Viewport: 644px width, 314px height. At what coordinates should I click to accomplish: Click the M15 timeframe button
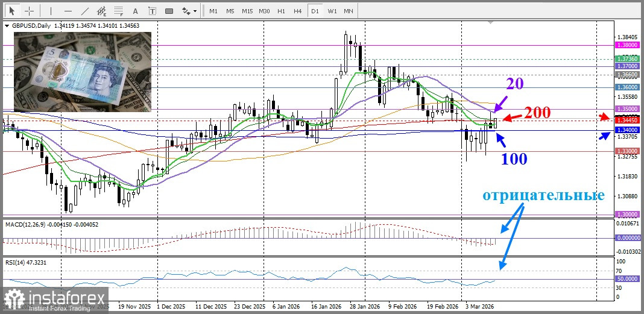pos(247,11)
